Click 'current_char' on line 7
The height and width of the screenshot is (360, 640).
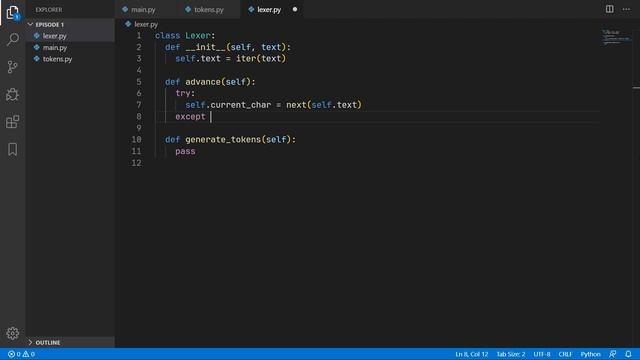pyautogui.click(x=241, y=105)
